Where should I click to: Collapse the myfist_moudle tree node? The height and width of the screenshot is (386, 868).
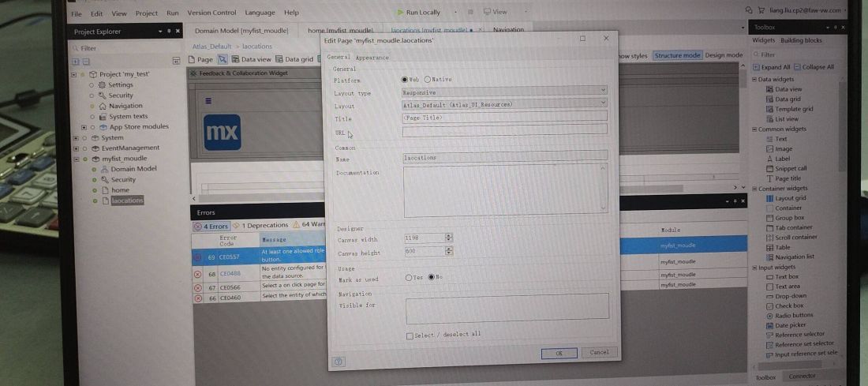point(76,159)
